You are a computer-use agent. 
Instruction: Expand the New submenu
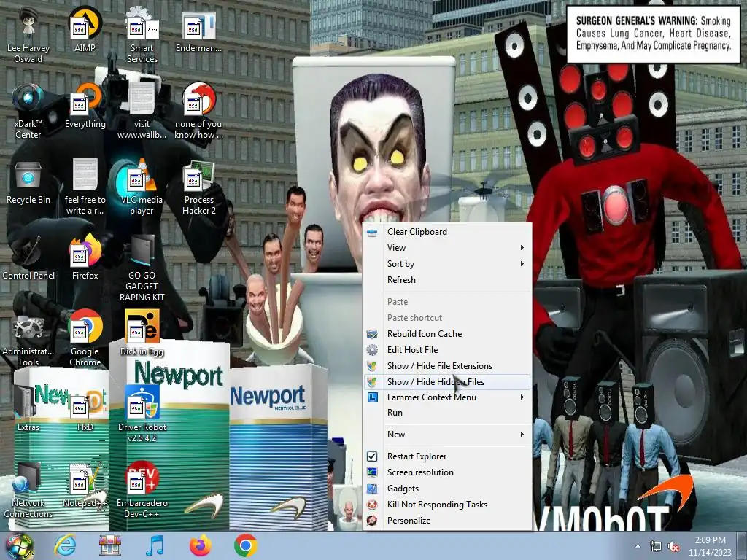tap(447, 435)
